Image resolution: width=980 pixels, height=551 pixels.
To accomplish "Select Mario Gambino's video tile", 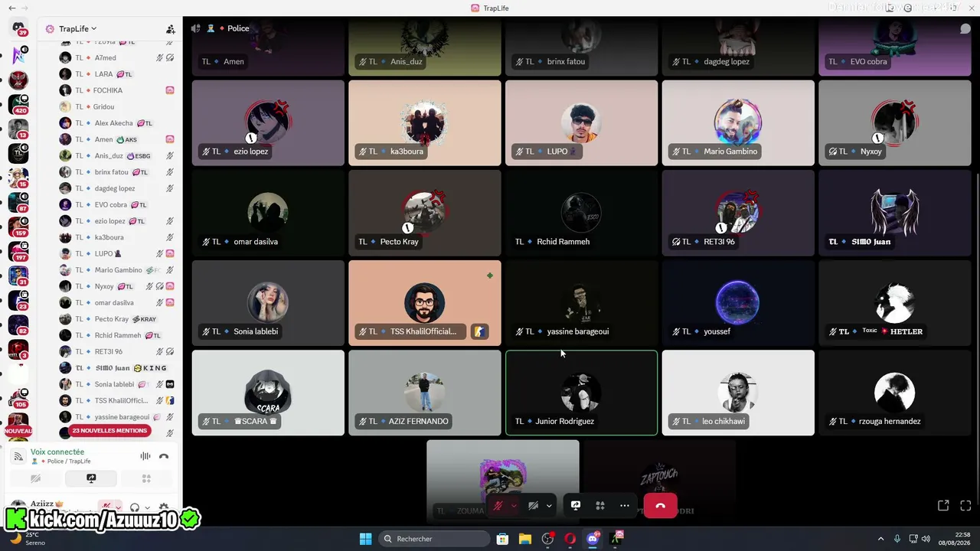I will (738, 123).
